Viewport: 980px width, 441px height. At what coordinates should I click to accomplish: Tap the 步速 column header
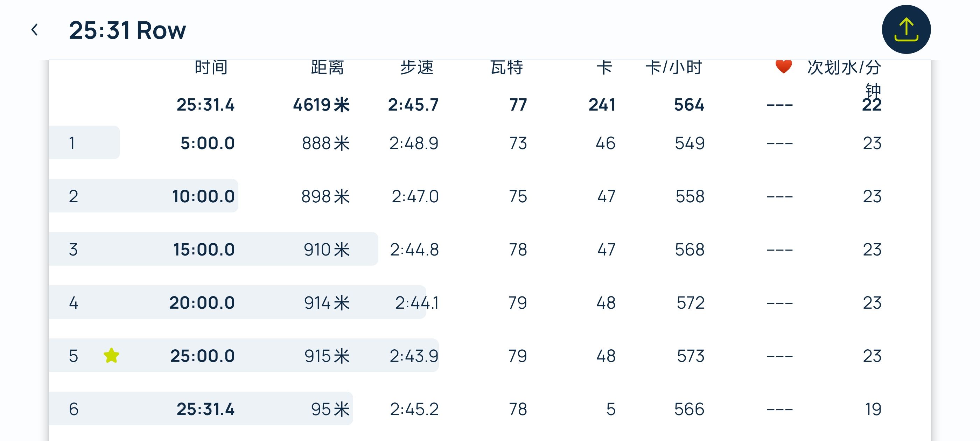coord(417,67)
